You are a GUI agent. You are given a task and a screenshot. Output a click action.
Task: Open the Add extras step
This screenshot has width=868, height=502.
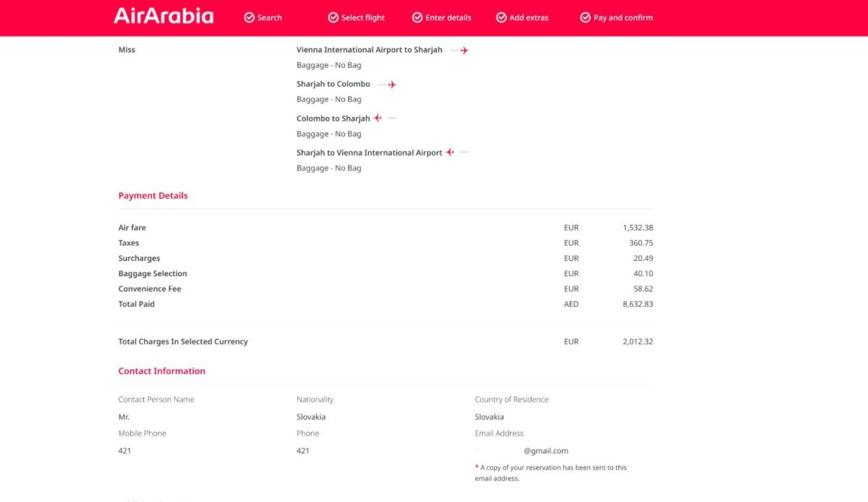tap(529, 17)
